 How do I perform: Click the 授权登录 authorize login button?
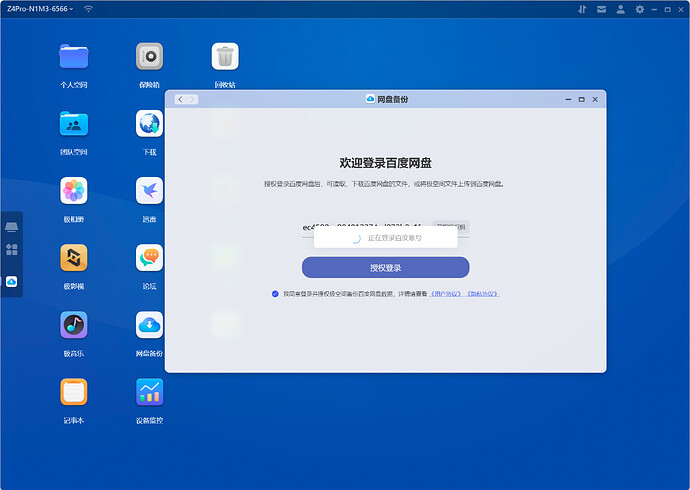click(385, 267)
